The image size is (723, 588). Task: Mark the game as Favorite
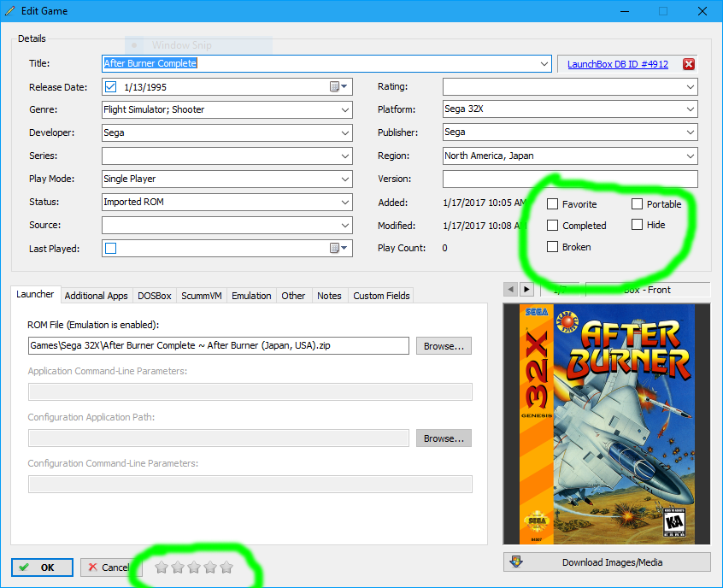pos(552,204)
